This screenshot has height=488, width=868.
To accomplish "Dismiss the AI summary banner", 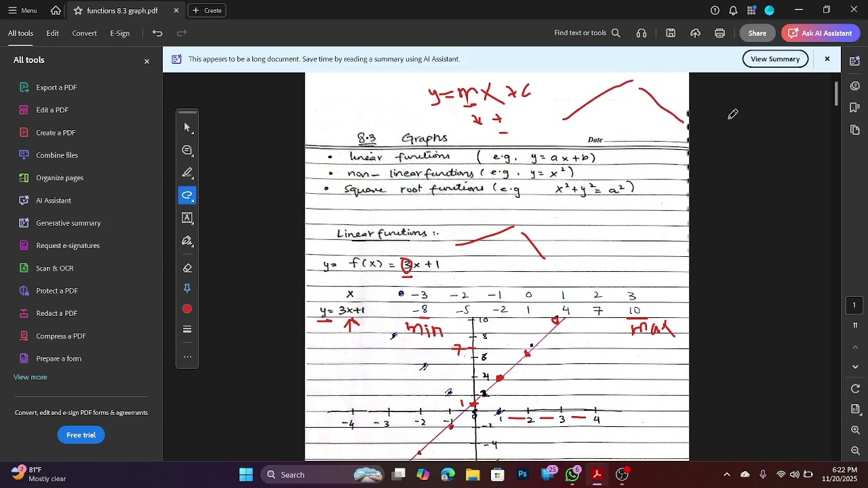I will [827, 59].
